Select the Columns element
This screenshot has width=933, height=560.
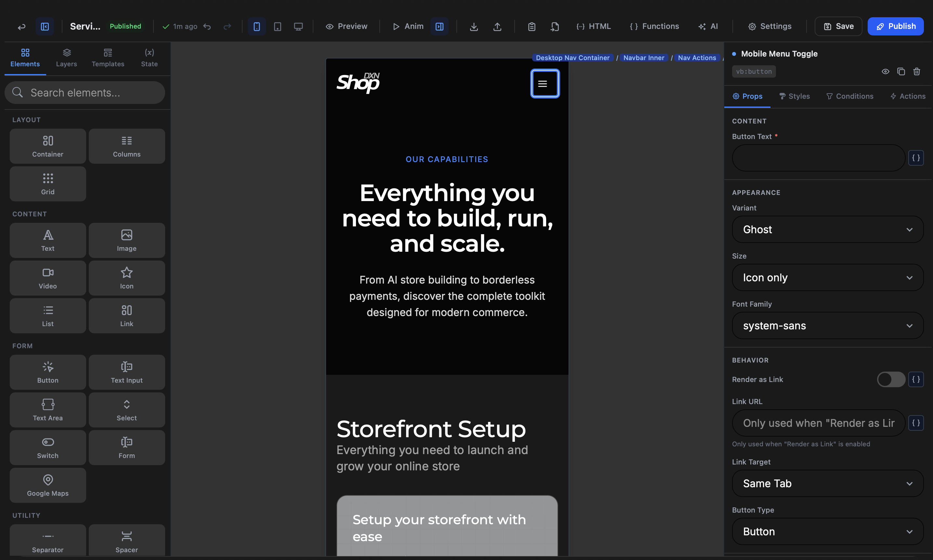(x=127, y=146)
